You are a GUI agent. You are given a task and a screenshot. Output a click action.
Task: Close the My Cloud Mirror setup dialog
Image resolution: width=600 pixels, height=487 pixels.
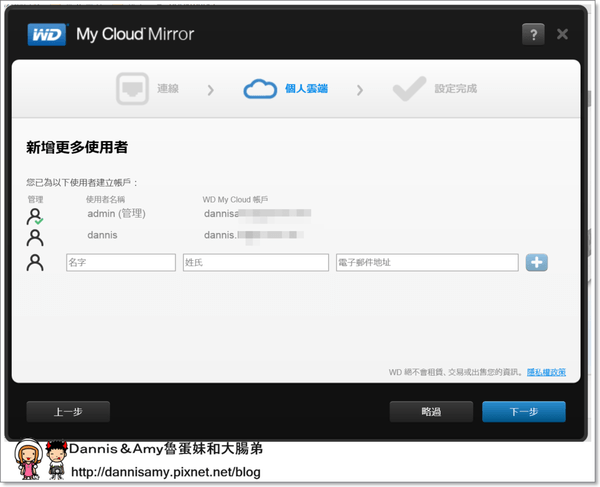click(x=562, y=34)
